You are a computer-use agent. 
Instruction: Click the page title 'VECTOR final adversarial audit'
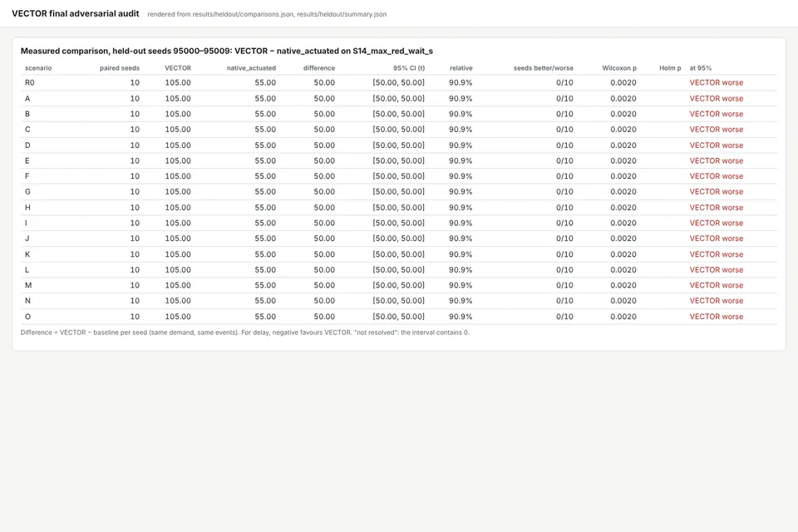click(76, 14)
